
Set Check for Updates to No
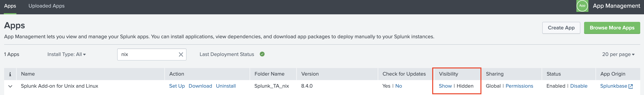click(398, 86)
